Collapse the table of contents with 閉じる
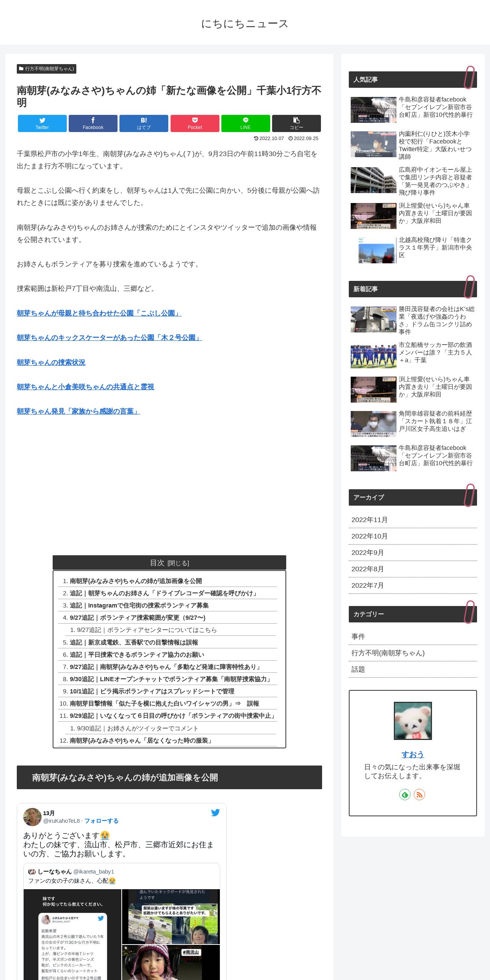 178,563
